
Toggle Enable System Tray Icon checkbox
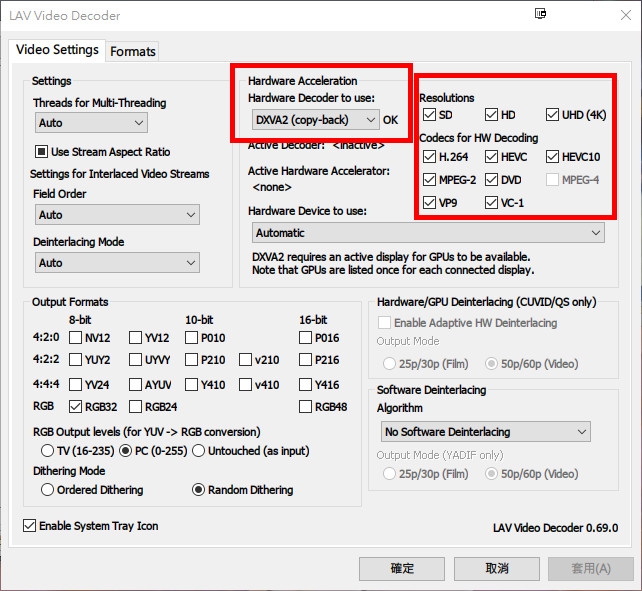click(x=29, y=525)
